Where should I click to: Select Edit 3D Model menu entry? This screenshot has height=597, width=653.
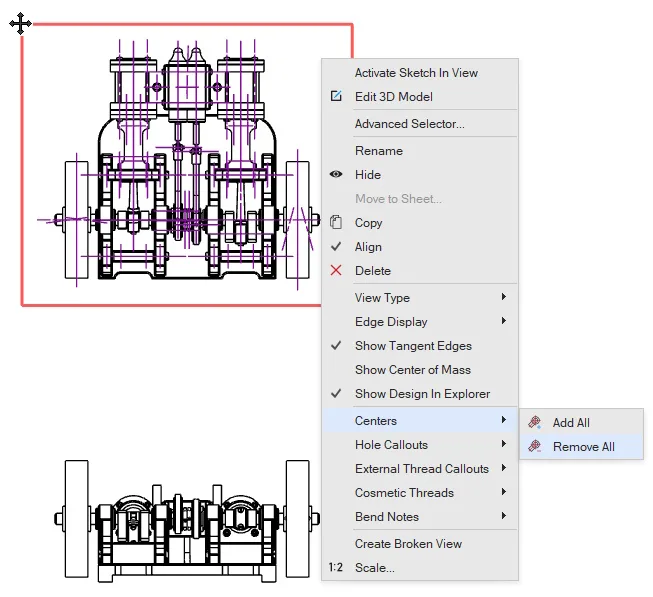click(420, 97)
